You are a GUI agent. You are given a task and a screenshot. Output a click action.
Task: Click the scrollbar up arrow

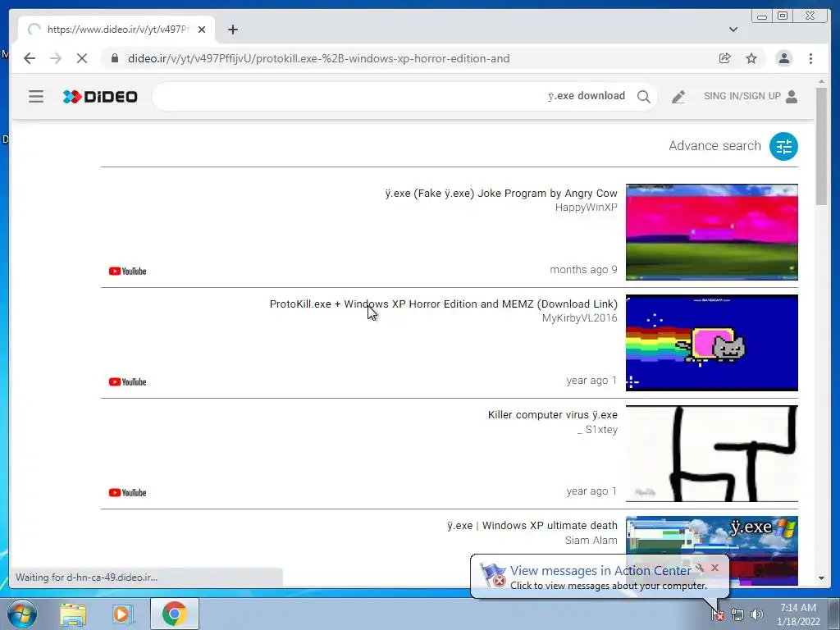(821, 82)
